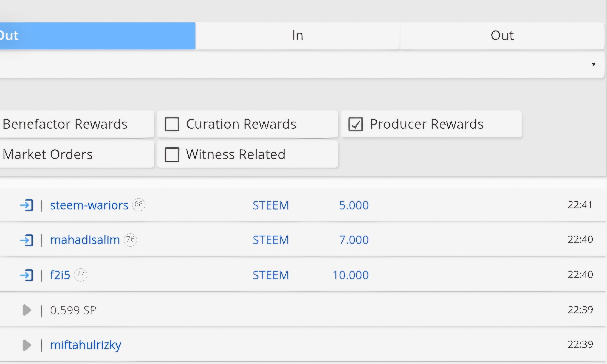The width and height of the screenshot is (607, 364).
Task: Switch to the In tab
Action: click(297, 36)
